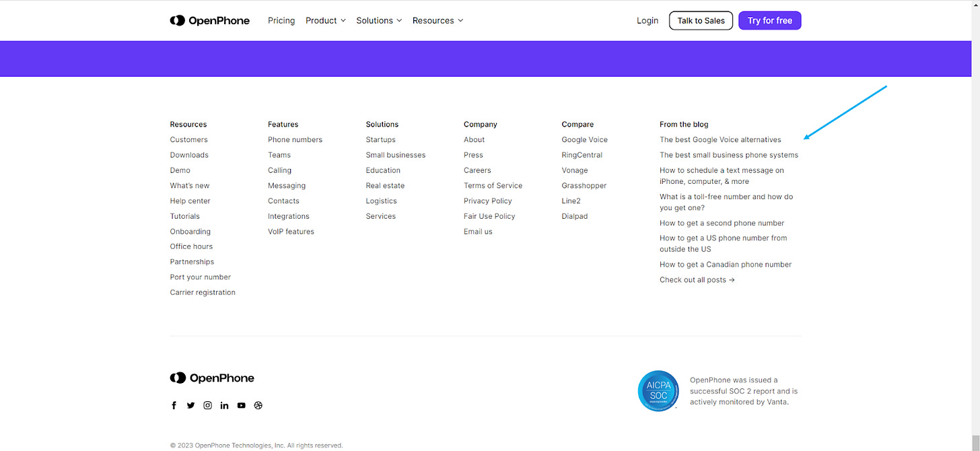Open the schedule a text message post

pyautogui.click(x=722, y=176)
